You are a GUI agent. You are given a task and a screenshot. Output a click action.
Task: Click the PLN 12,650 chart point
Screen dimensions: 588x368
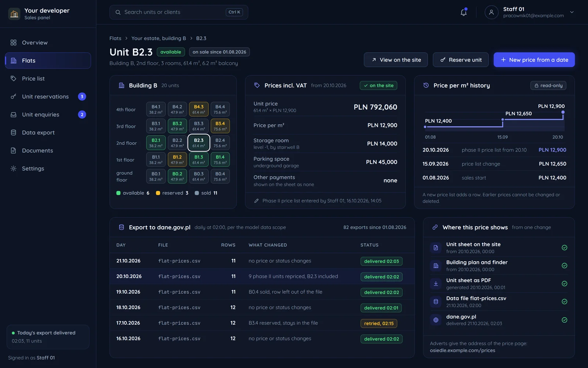(x=503, y=120)
